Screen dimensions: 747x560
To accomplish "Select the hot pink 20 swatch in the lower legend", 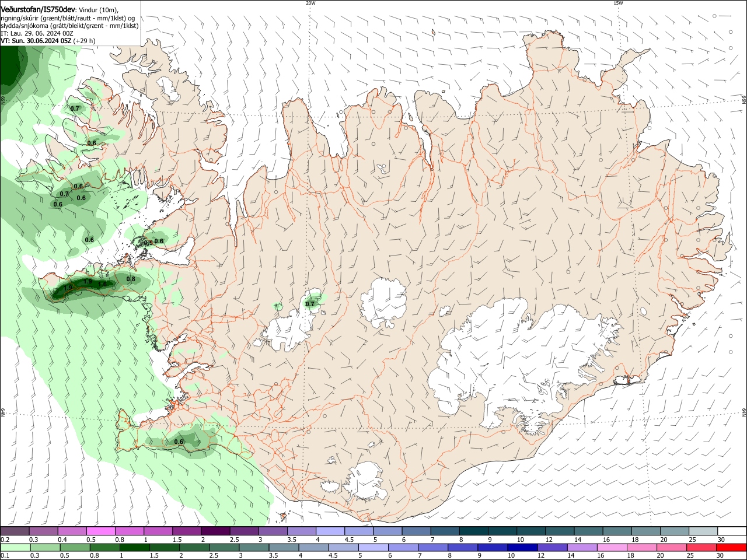I will 672,547.
